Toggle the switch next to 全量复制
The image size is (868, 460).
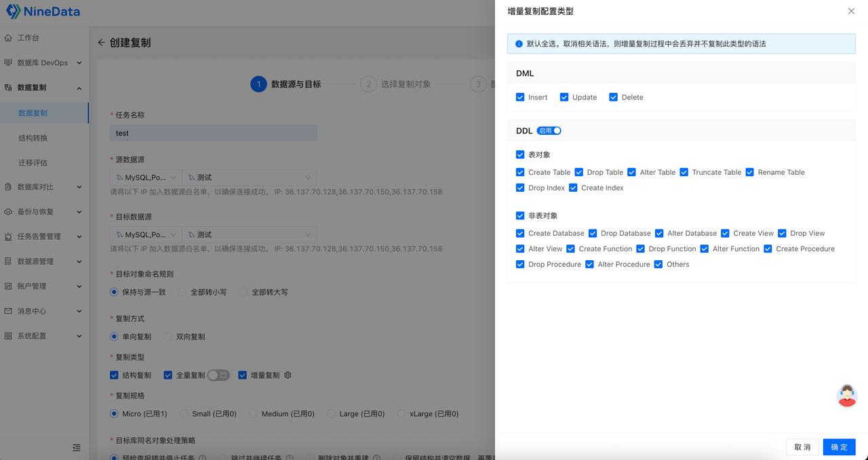click(218, 375)
